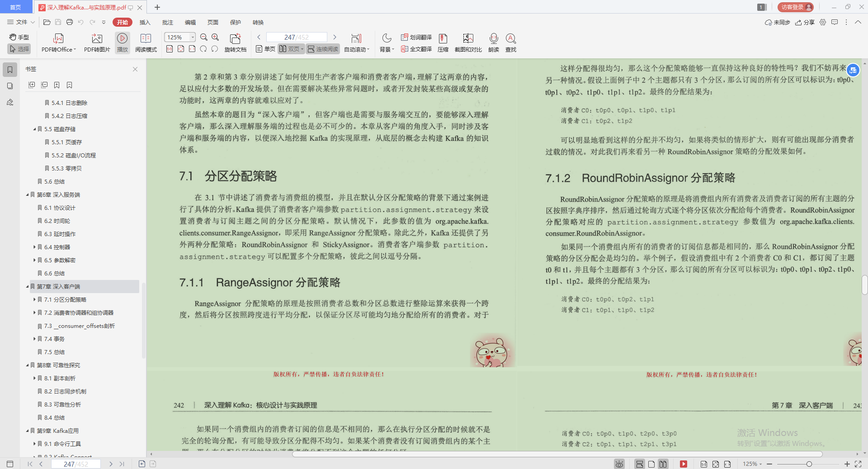Enable 划词翻译 word translation

[415, 37]
